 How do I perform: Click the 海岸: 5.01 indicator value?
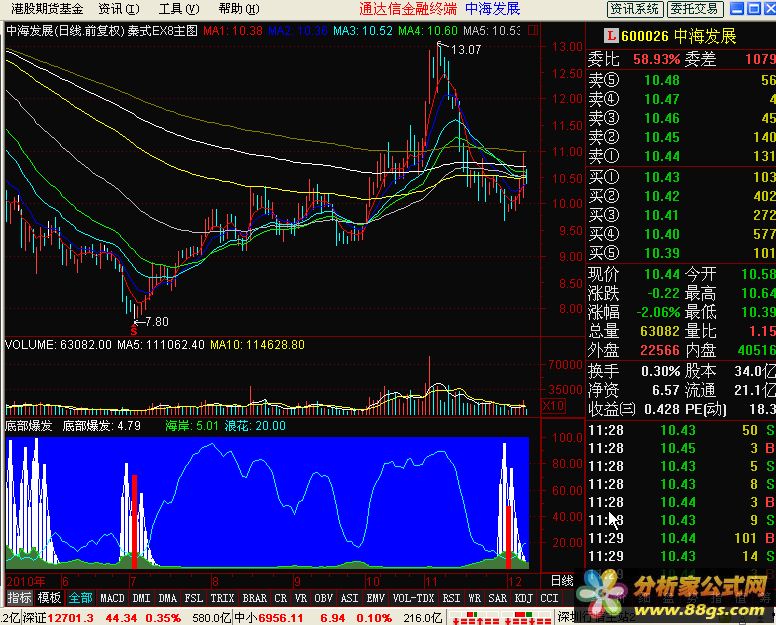[192, 426]
